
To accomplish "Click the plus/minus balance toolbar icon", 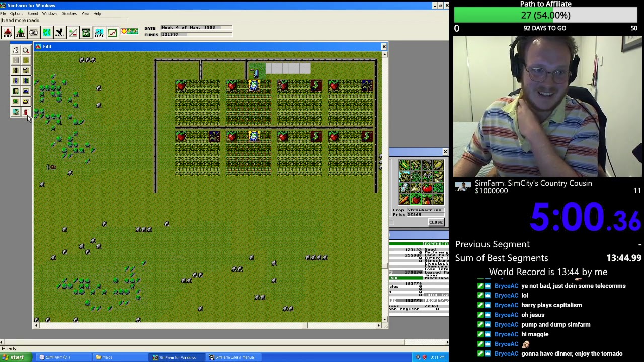I will pos(73,33).
